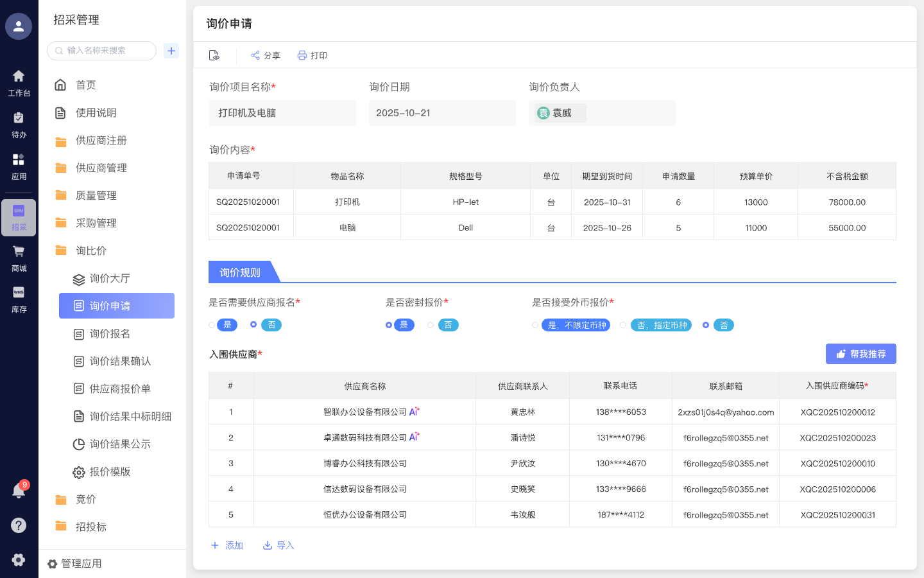Switch to the 库存 (WMS) module
The width and height of the screenshot is (924, 578).
pyautogui.click(x=19, y=299)
